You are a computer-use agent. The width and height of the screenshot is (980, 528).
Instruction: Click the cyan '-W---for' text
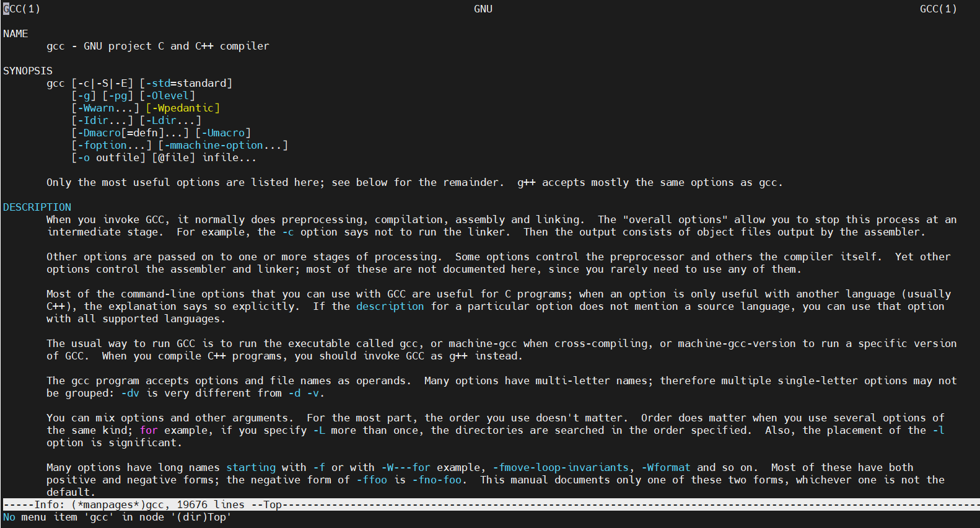406,467
